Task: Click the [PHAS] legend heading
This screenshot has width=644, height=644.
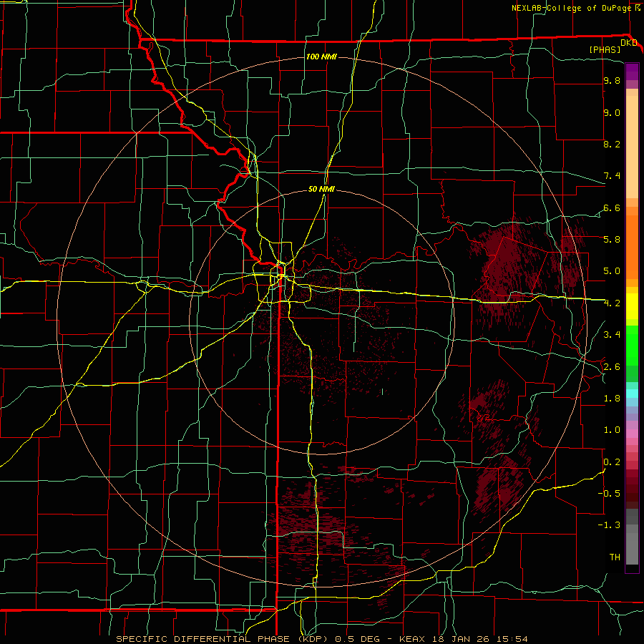Action: click(605, 49)
